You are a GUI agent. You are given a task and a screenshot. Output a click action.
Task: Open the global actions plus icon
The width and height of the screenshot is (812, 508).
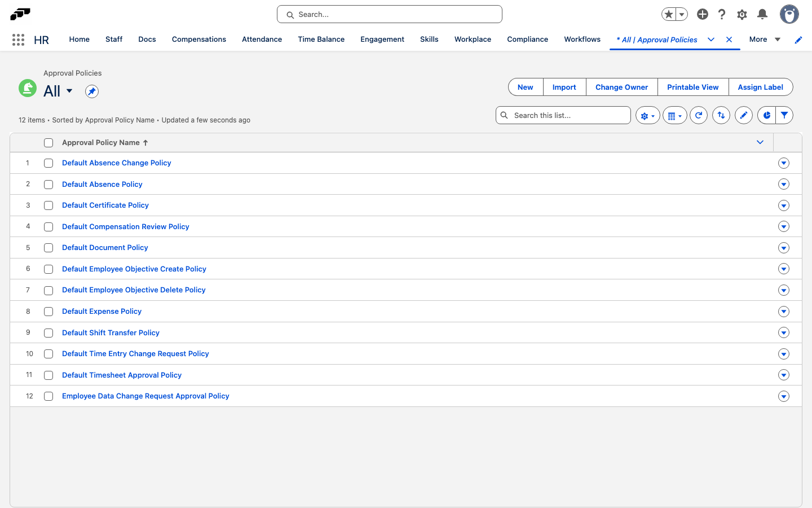coord(703,14)
